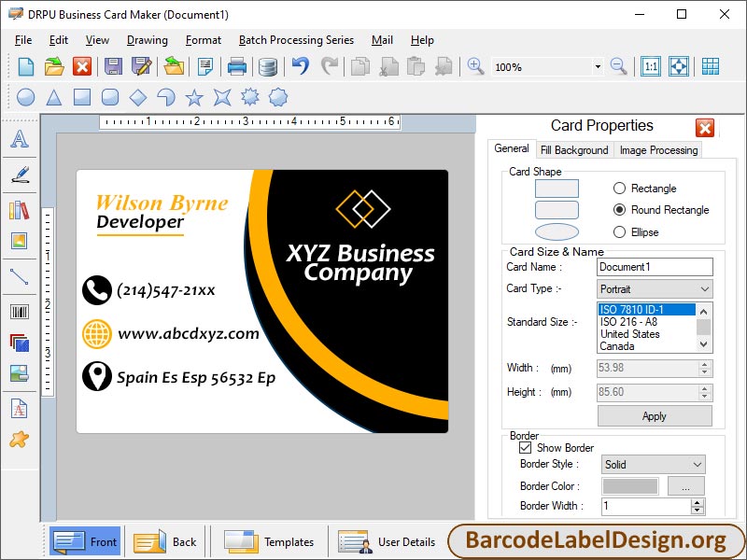Image resolution: width=747 pixels, height=560 pixels.
Task: Switch to the Back card view
Action: (166, 541)
